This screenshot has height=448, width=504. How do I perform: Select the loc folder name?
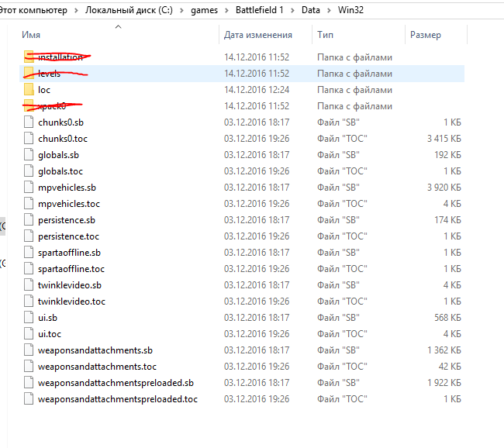(44, 90)
